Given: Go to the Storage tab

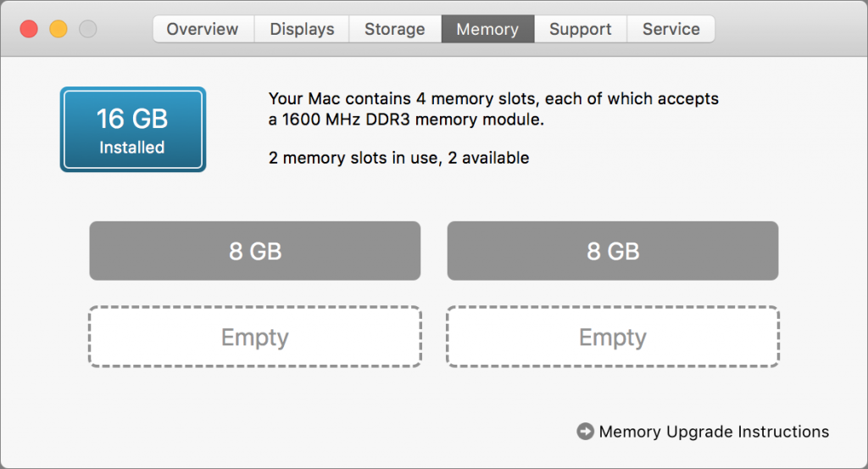Looking at the screenshot, I should click(394, 29).
